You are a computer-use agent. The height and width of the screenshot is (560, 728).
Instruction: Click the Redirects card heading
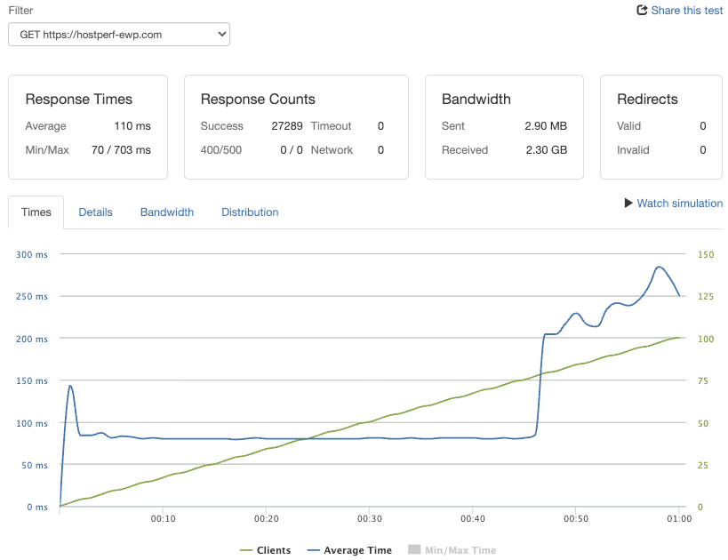(x=647, y=99)
